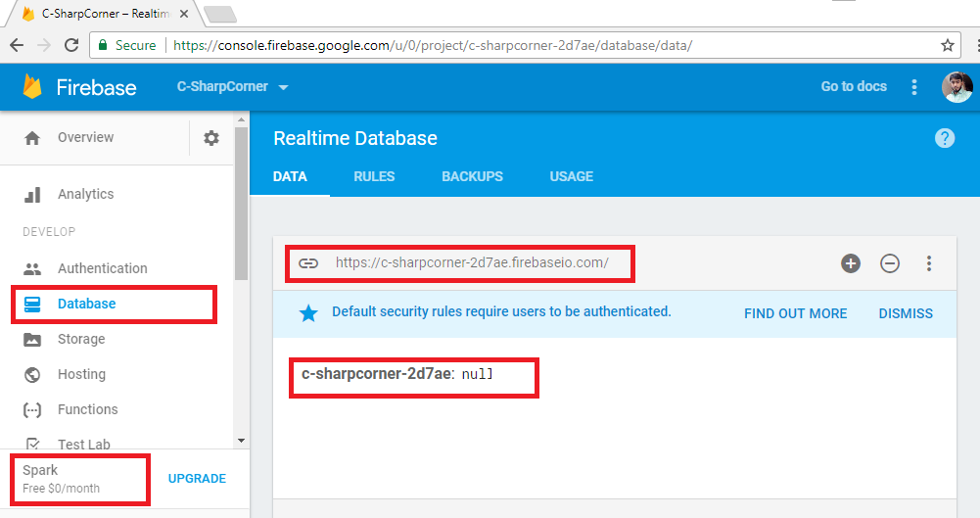
Task: Click the add node plus icon
Action: click(850, 263)
